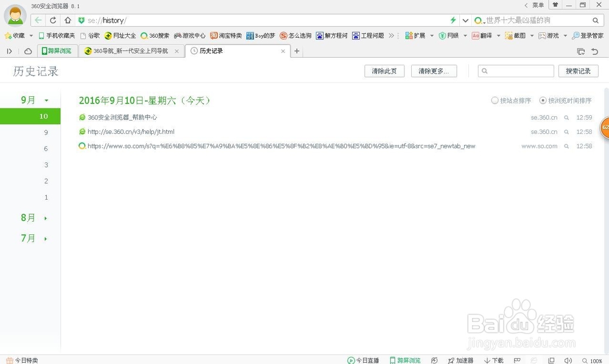Click the cloud sync icon in tab bar
The image size is (609, 364).
tap(28, 51)
